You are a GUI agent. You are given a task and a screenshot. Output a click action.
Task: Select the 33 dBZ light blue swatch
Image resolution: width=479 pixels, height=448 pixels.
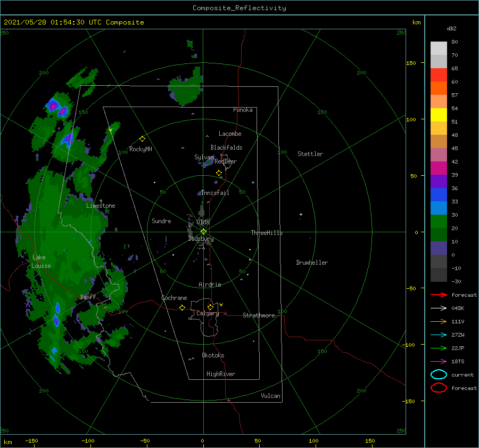[439, 208]
